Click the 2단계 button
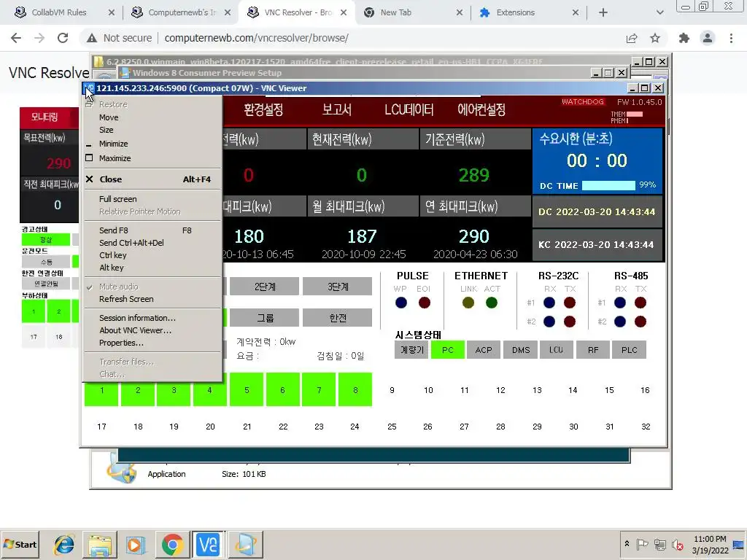This screenshot has height=560, width=747. point(264,287)
